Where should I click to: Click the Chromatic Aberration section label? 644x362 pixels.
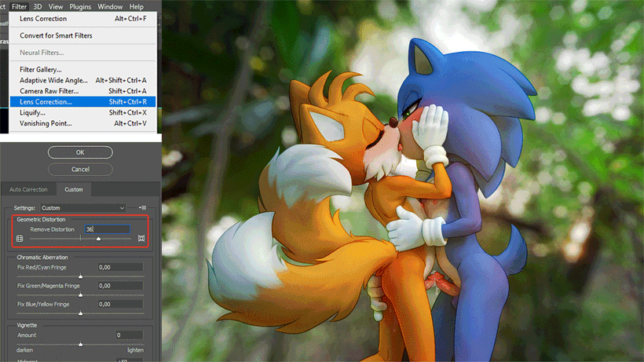coord(42,258)
